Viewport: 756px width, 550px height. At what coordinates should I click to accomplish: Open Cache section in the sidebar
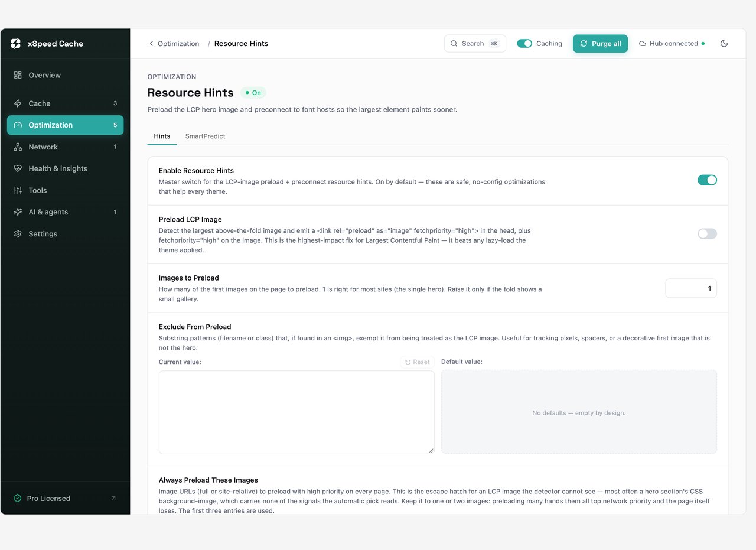point(65,103)
